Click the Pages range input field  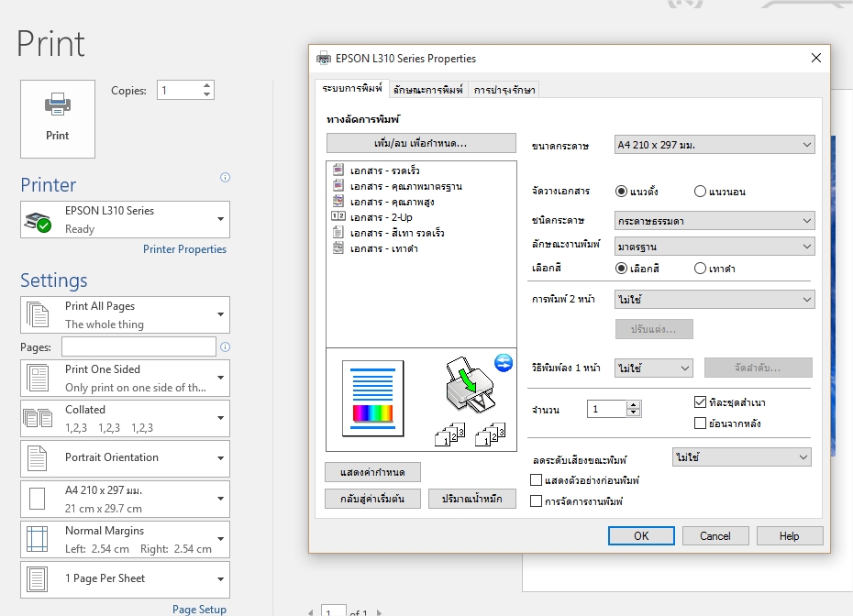(138, 346)
